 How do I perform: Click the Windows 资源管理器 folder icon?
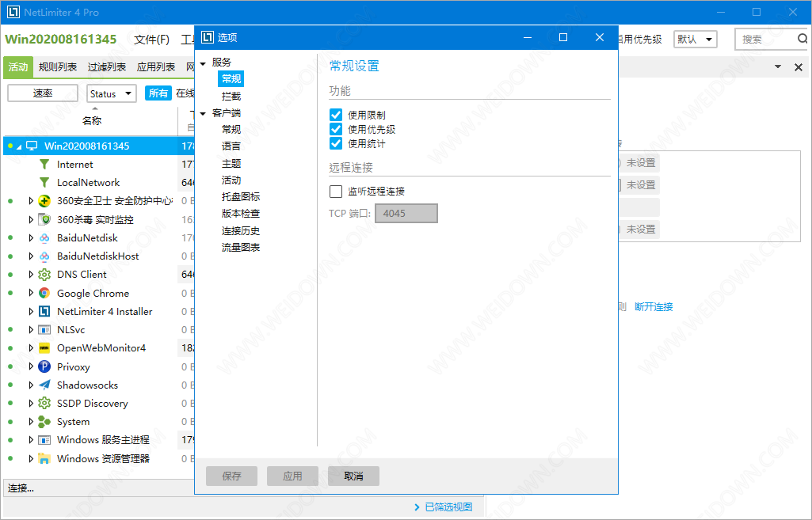click(44, 459)
